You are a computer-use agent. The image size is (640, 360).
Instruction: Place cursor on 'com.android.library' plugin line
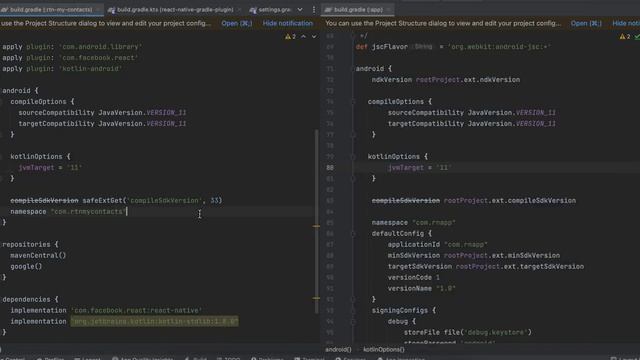click(72, 47)
